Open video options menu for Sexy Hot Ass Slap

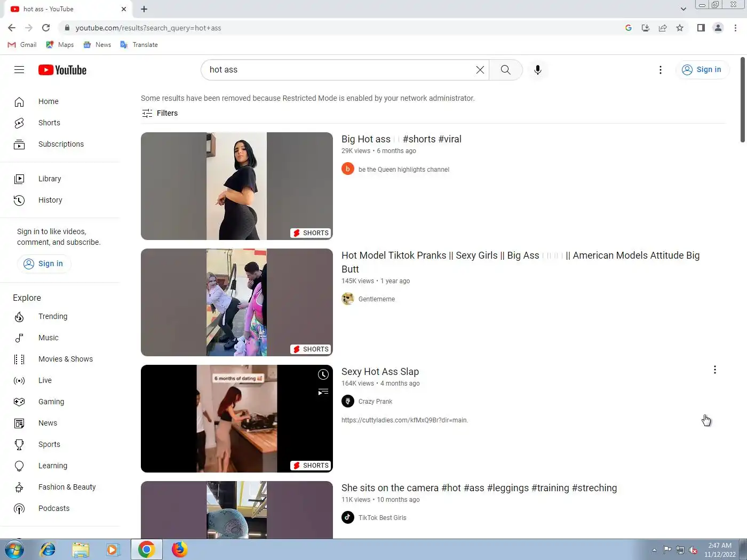[715, 370]
